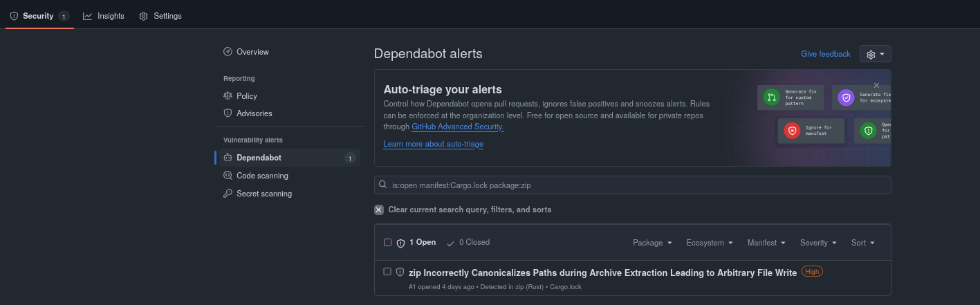Image resolution: width=980 pixels, height=305 pixels.
Task: Click Learn more about auto-triage
Action: coord(433,144)
